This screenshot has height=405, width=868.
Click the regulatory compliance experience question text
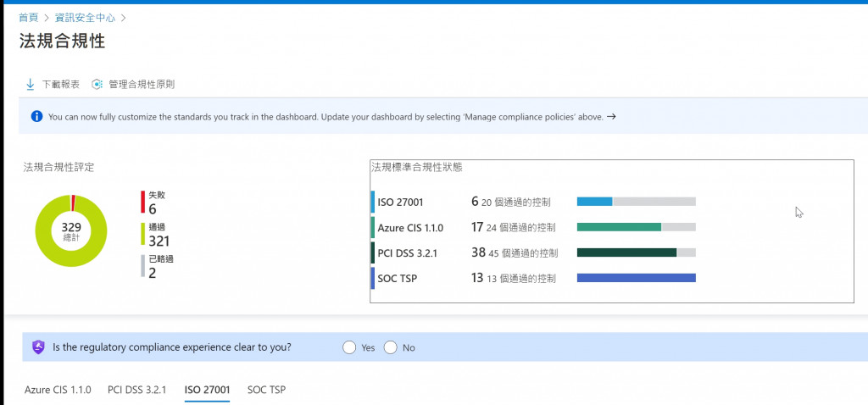(172, 347)
